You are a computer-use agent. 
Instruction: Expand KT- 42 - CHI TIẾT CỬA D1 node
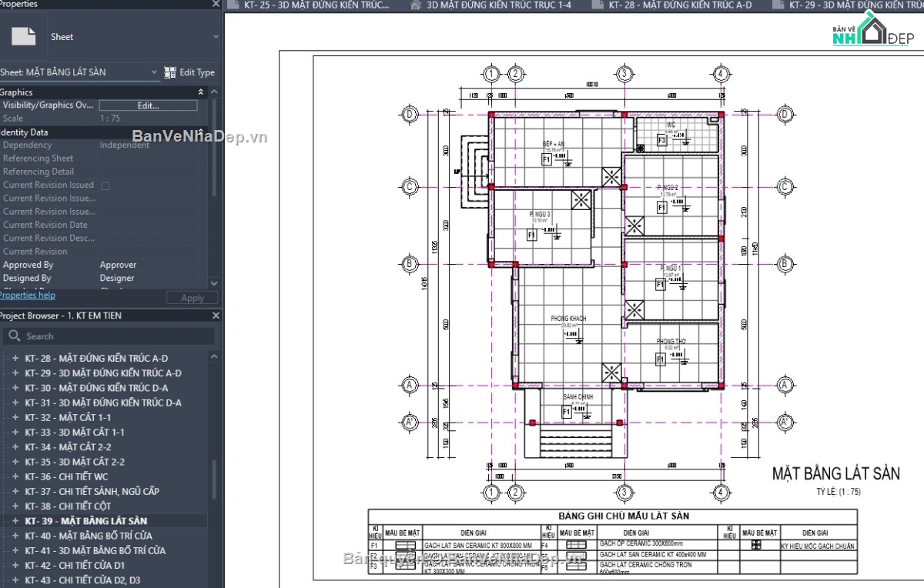(x=15, y=565)
